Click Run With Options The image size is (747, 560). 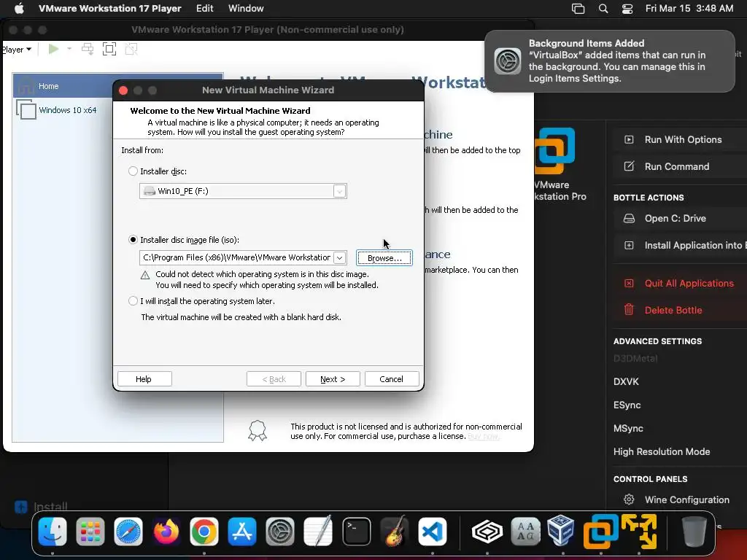coord(683,139)
